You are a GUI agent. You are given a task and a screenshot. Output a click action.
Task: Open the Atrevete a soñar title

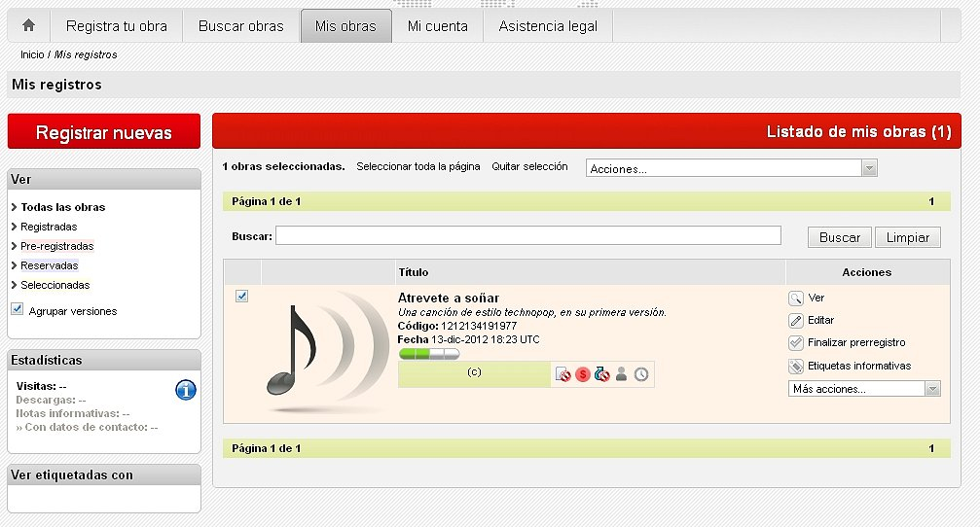[x=448, y=298]
